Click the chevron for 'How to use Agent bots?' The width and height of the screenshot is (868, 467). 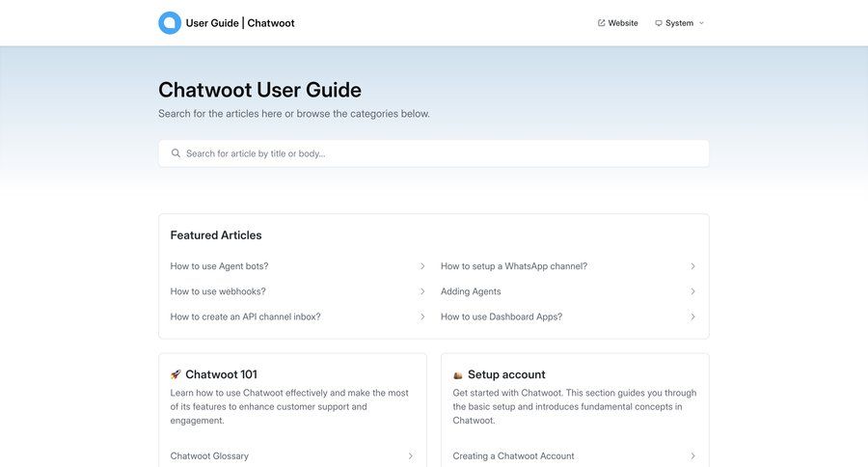coord(422,266)
